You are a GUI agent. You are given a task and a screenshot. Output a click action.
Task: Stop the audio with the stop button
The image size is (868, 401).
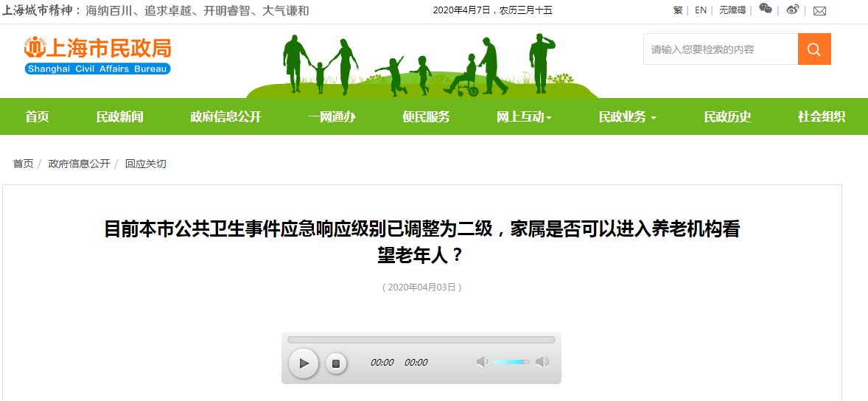tap(335, 363)
